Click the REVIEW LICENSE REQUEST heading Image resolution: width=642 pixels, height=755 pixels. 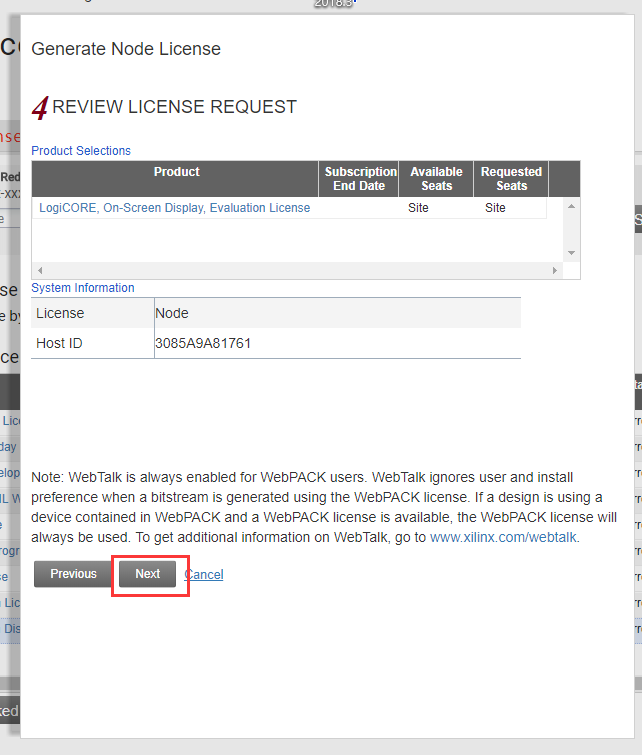coord(174,107)
